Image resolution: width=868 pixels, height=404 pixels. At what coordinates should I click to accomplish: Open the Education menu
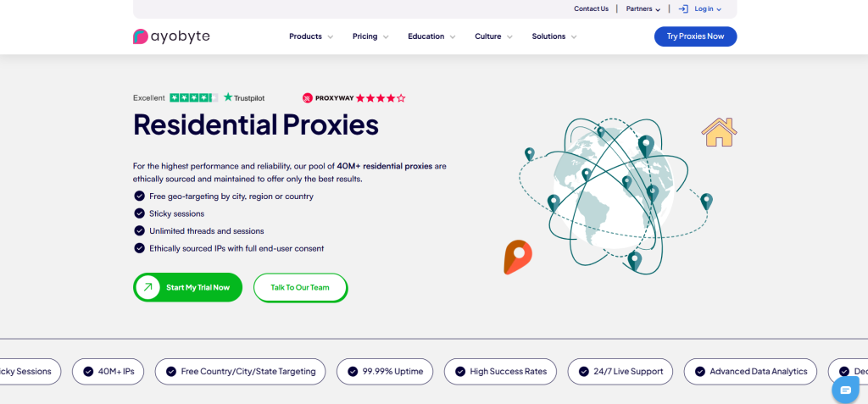point(431,36)
